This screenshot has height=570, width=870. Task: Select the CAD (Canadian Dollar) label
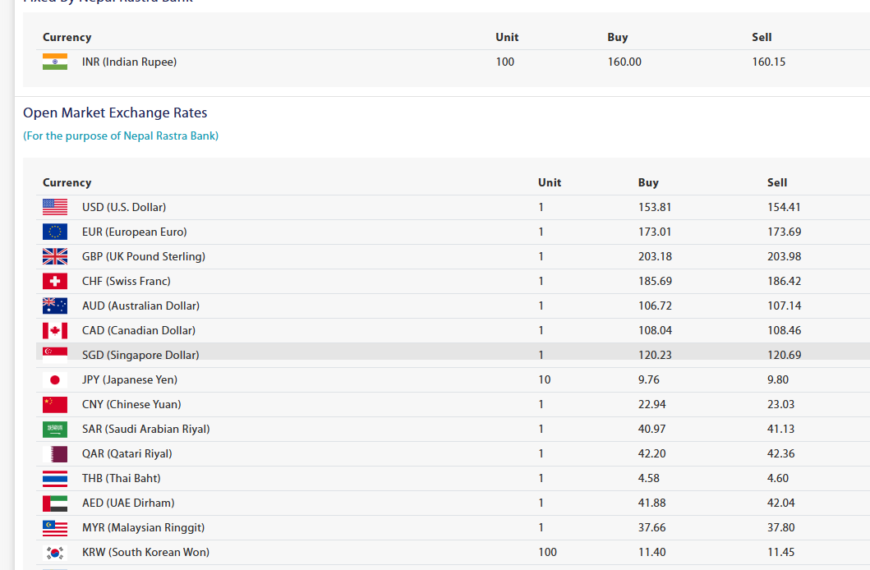139,330
